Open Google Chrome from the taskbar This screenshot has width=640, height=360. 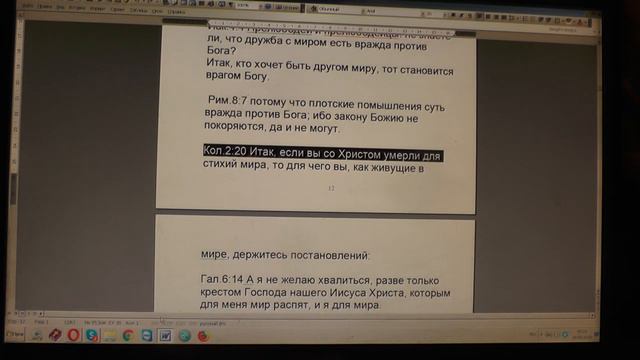coord(128,336)
